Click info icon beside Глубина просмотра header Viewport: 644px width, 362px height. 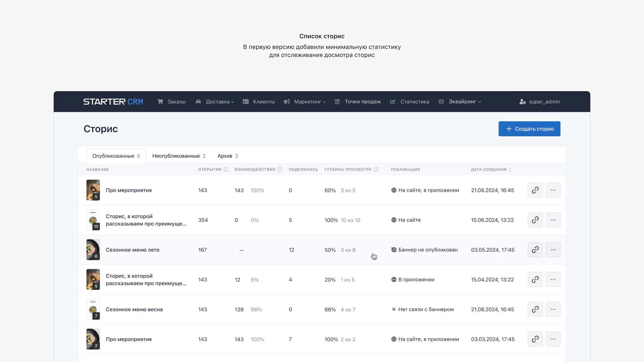coord(376,170)
